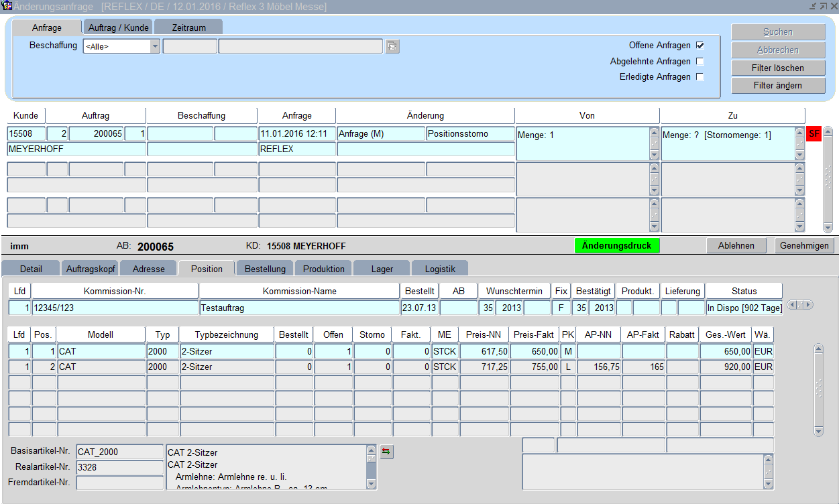Click the Basisartikel-Nr. field CAT_2000
839x504 pixels.
[x=119, y=452]
